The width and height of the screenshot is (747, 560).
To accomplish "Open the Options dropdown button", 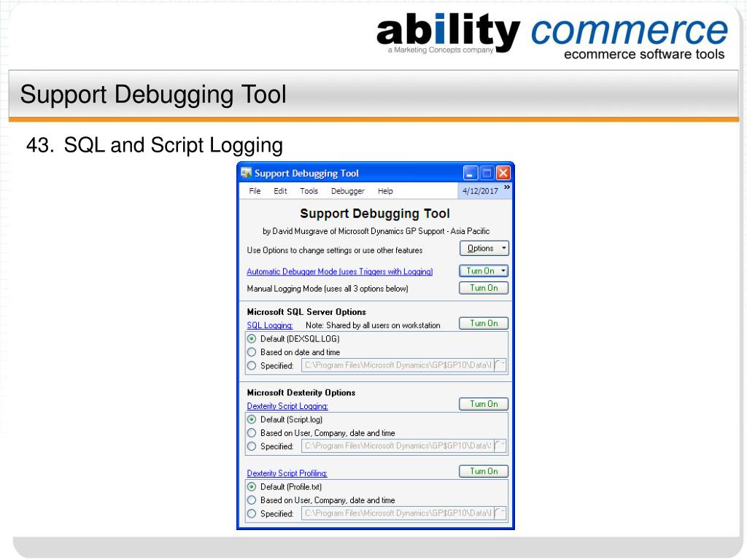I will click(x=484, y=249).
